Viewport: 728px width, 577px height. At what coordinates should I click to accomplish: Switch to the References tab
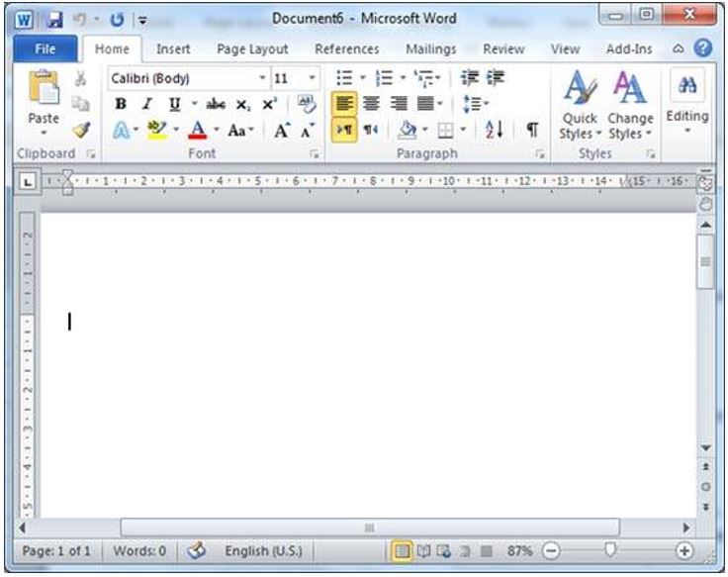[x=347, y=48]
